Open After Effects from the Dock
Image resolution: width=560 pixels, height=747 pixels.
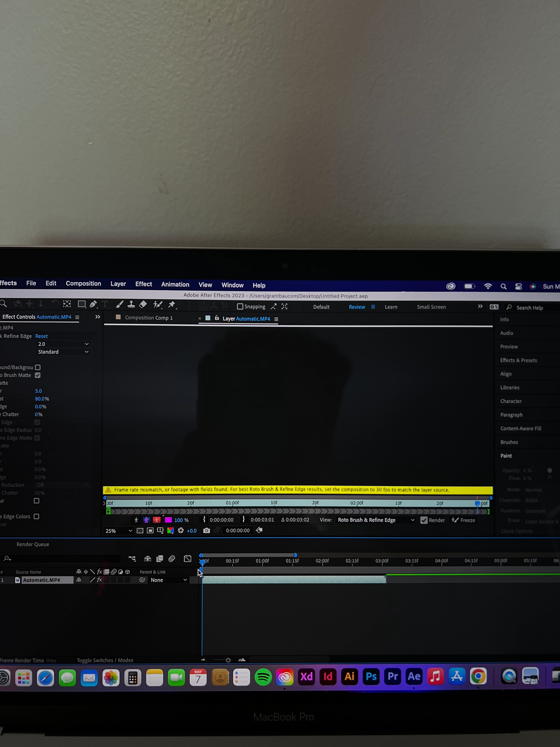[414, 676]
